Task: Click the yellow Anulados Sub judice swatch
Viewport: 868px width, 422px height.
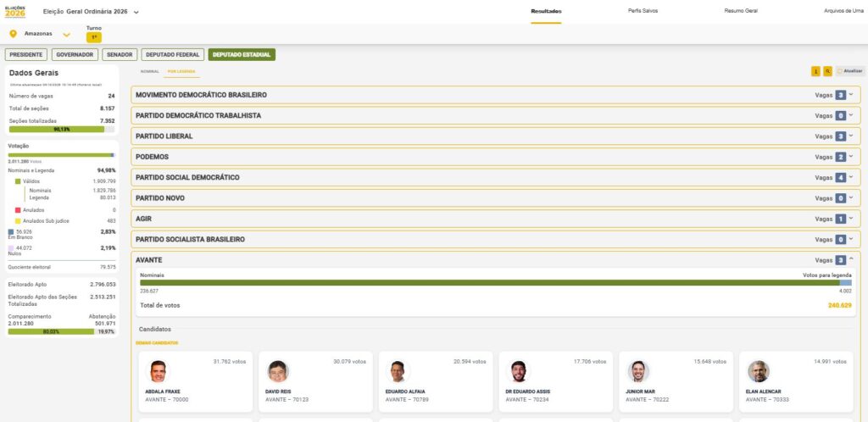Action: click(x=18, y=220)
